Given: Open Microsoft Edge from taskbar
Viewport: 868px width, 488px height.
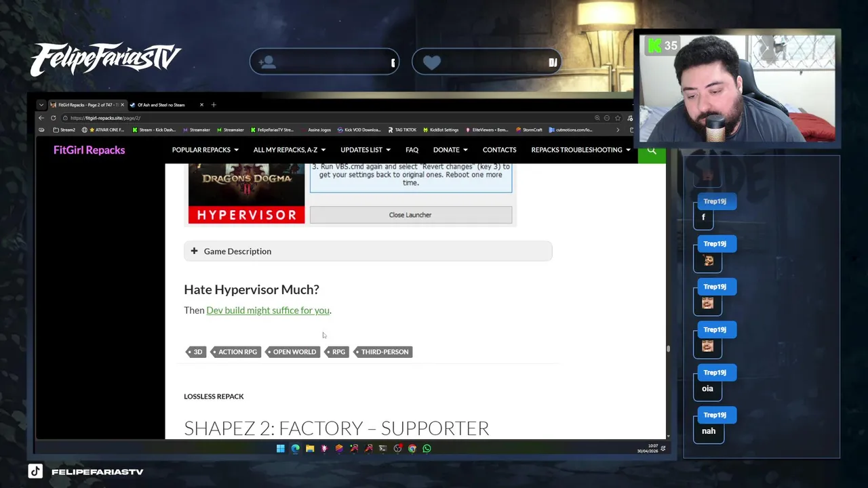Looking at the screenshot, I should coord(295,448).
